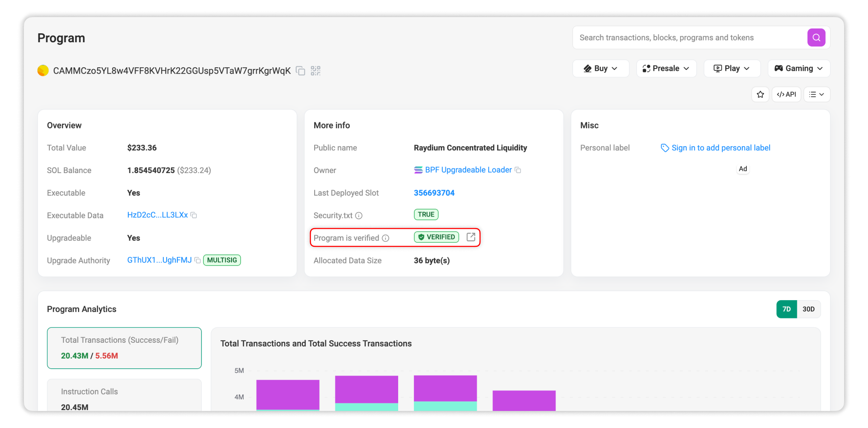Open Last Deployed Slot 356693704
Viewport: 868px width, 428px height.
(434, 193)
